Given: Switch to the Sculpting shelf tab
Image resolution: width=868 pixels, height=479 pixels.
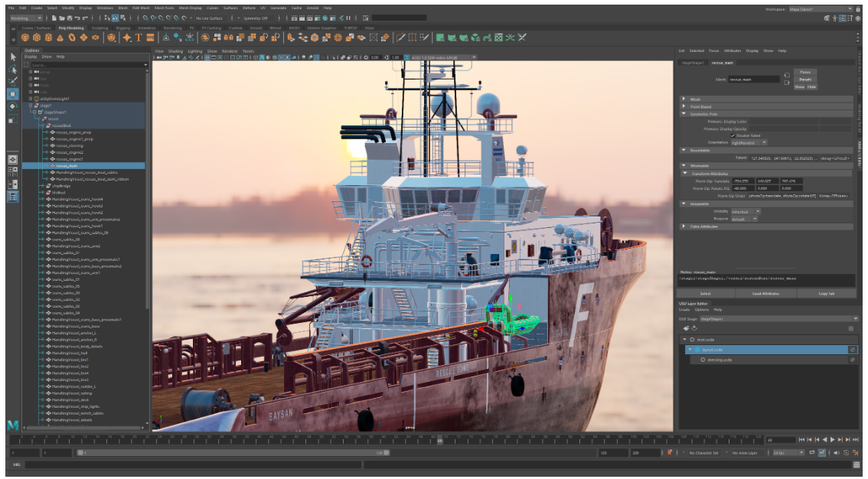Looking at the screenshot, I should tap(100, 28).
